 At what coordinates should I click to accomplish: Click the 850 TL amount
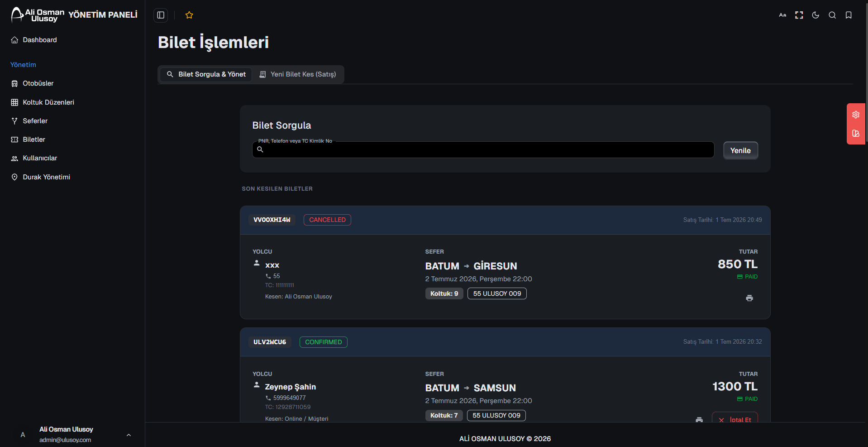[738, 264]
